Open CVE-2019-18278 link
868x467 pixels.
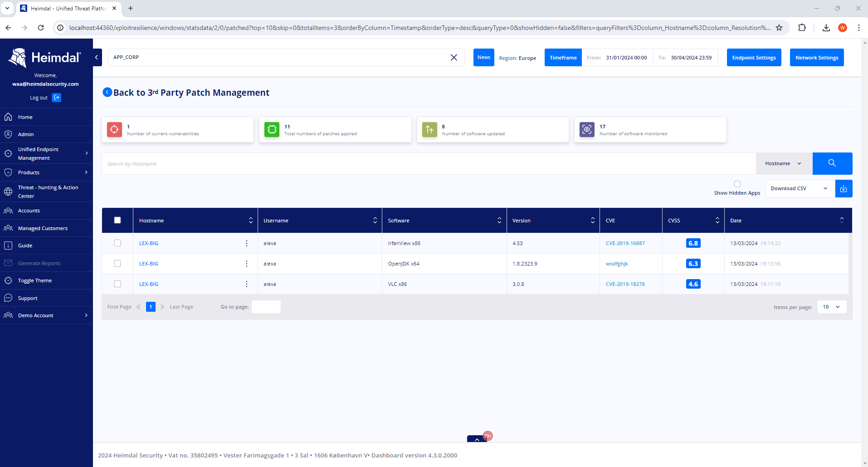pyautogui.click(x=625, y=284)
